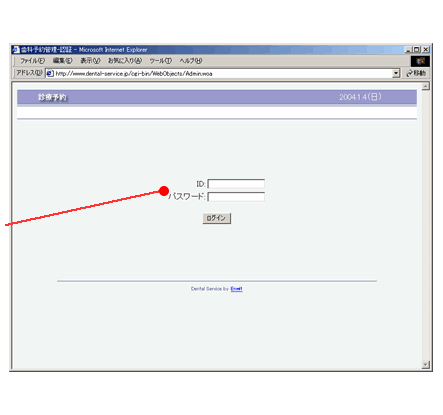
Task: Click the scrollbar up arrow
Action: pos(425,86)
